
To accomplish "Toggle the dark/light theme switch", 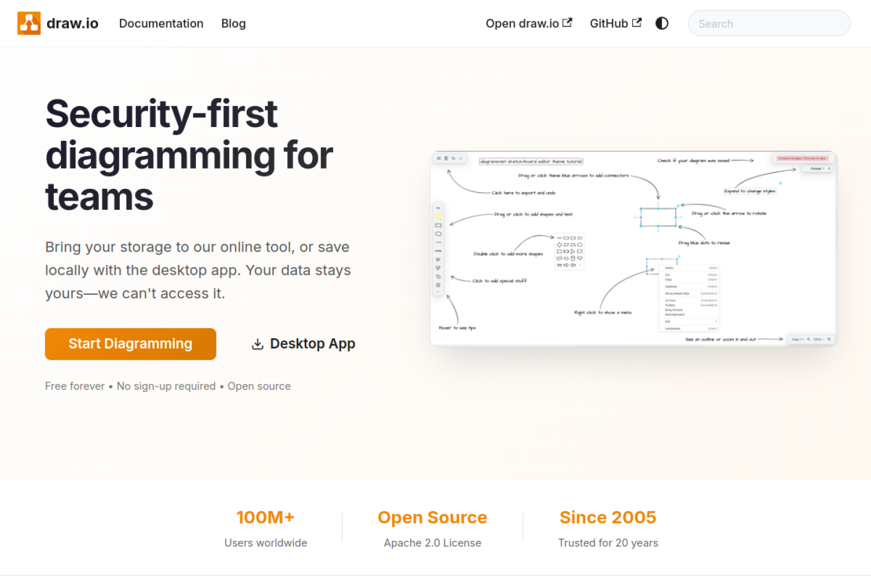I will click(x=662, y=24).
